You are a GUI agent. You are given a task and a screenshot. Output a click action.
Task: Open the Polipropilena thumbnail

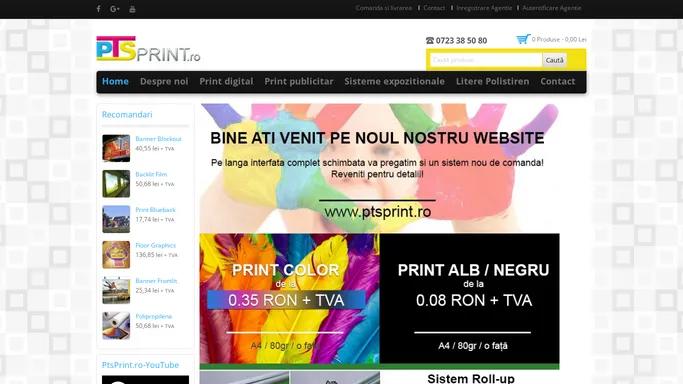116,326
